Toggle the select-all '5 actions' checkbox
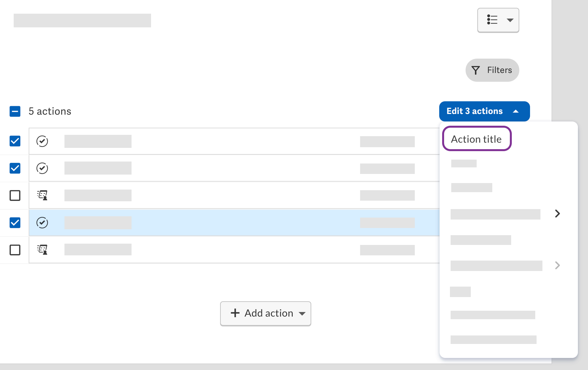This screenshot has width=588, height=370. [15, 111]
